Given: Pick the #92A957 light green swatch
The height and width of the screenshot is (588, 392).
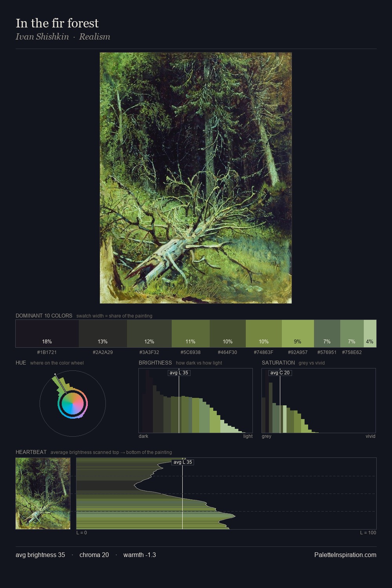Looking at the screenshot, I should coord(298,334).
